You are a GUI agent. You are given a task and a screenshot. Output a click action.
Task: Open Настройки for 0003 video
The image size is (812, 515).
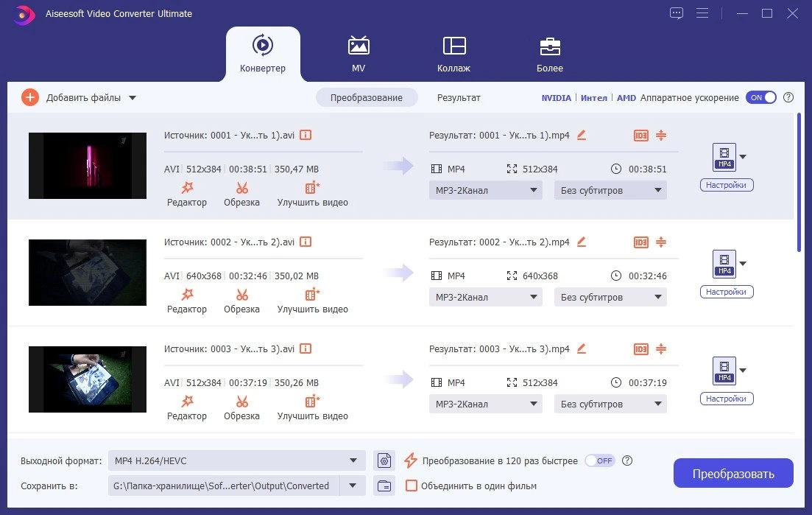[x=726, y=399]
